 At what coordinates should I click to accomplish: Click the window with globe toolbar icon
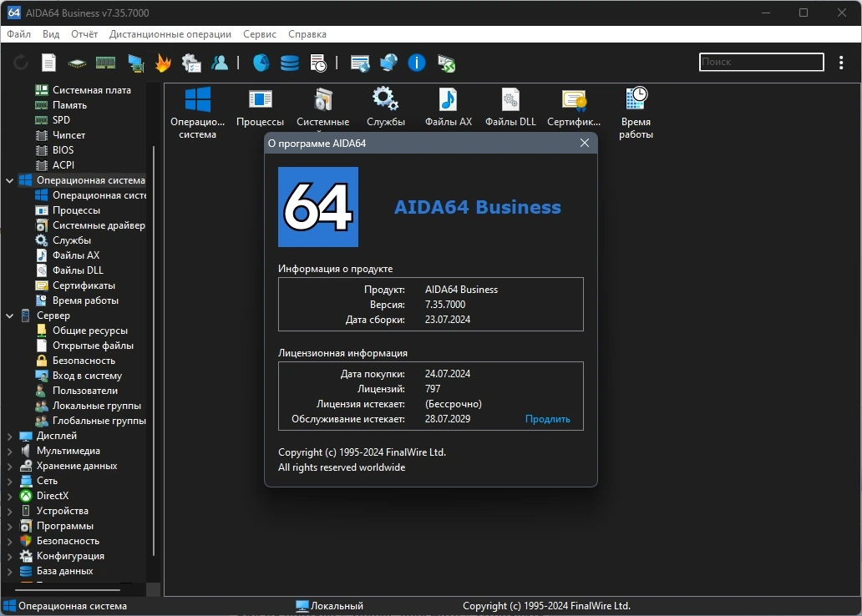pos(360,63)
